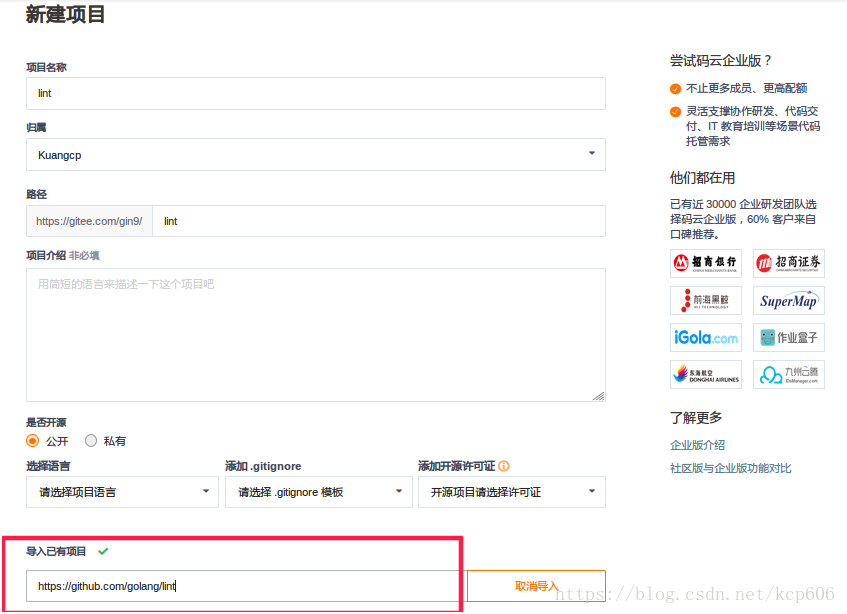The height and width of the screenshot is (614, 847).
Task: Open the 作业盒子 logo card
Action: (x=789, y=338)
